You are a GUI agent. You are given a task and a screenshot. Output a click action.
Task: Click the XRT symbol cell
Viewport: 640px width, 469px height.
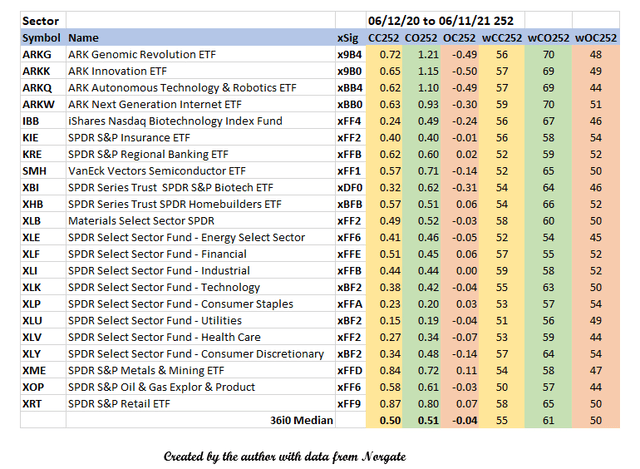43,404
